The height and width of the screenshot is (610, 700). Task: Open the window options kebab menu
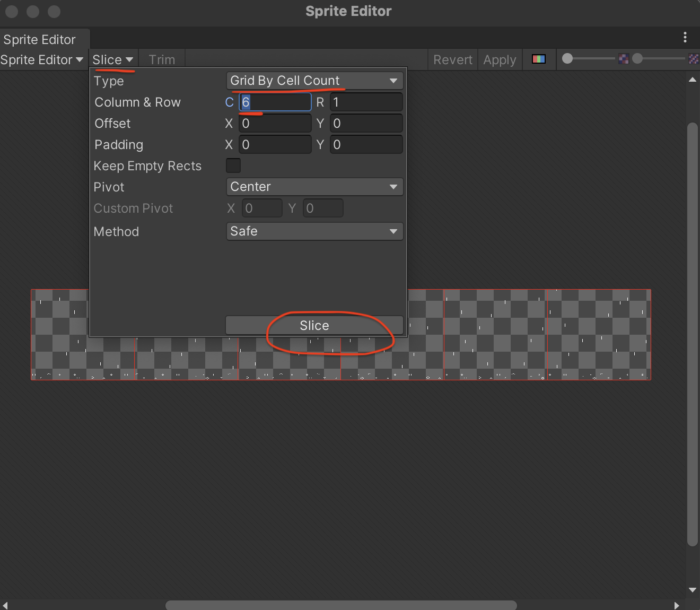[x=685, y=37]
